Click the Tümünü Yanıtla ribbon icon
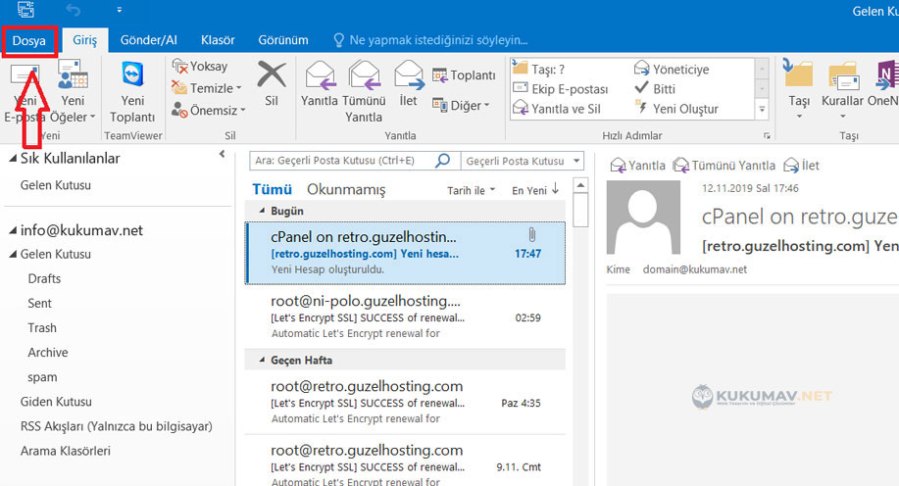Image resolution: width=899 pixels, height=486 pixels. [364, 77]
